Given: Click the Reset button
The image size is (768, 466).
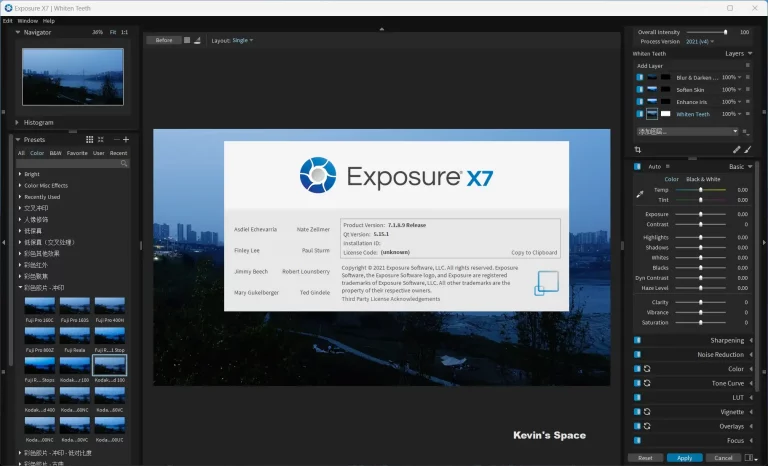Looking at the screenshot, I should (x=645, y=458).
